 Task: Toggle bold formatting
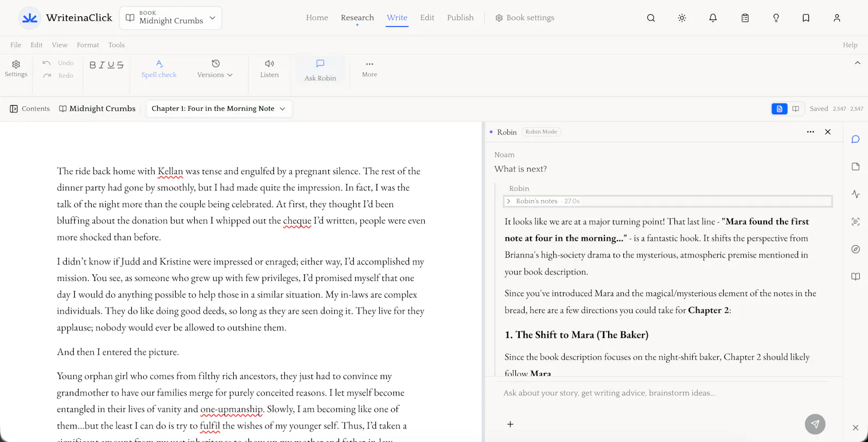tap(93, 65)
